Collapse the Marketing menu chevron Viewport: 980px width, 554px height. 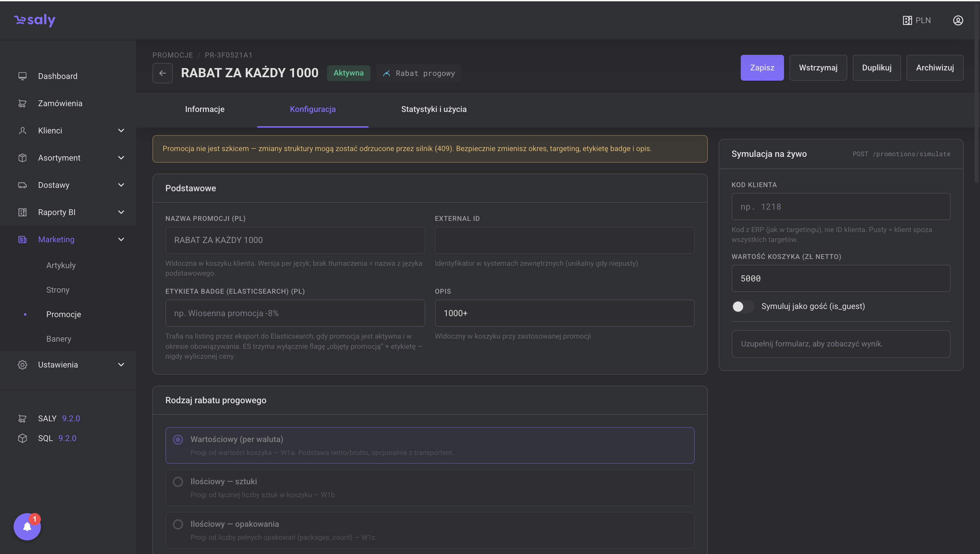[x=121, y=239]
